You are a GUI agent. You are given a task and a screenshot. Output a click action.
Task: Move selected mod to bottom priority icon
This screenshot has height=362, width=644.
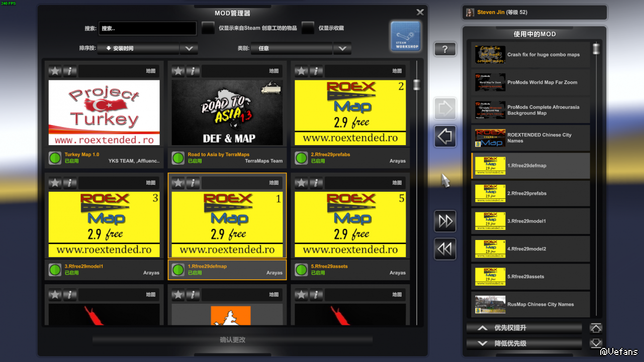click(x=596, y=343)
